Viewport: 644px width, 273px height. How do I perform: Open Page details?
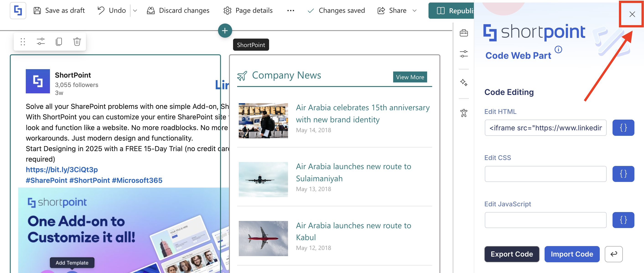248,10
